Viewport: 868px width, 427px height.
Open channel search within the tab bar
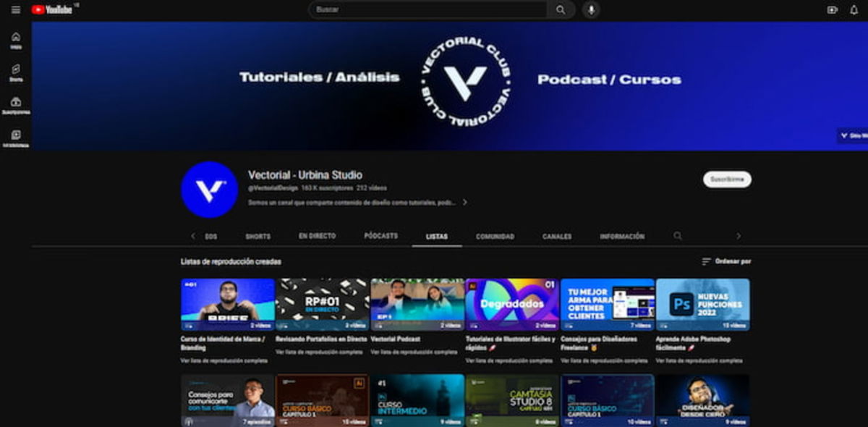pyautogui.click(x=677, y=236)
